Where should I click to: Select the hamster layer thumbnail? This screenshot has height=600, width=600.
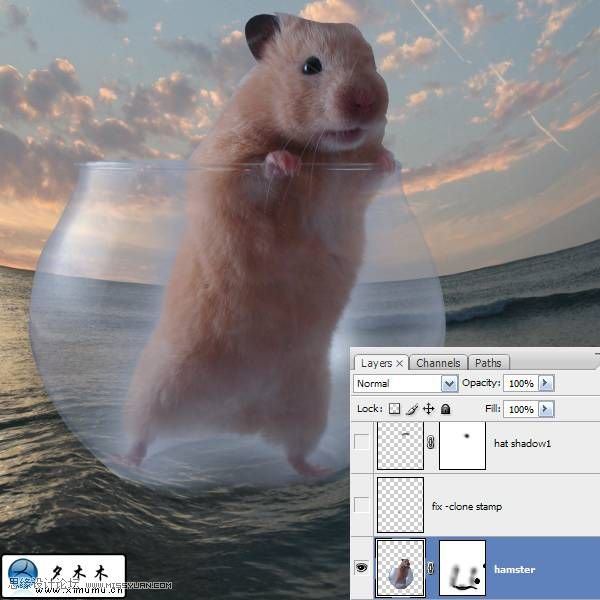(400, 568)
